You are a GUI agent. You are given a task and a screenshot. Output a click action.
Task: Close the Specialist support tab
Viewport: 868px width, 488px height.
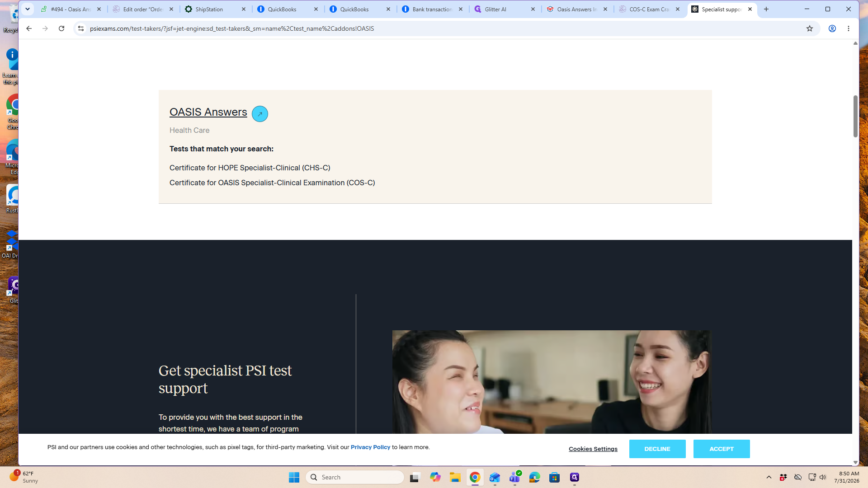pos(750,9)
